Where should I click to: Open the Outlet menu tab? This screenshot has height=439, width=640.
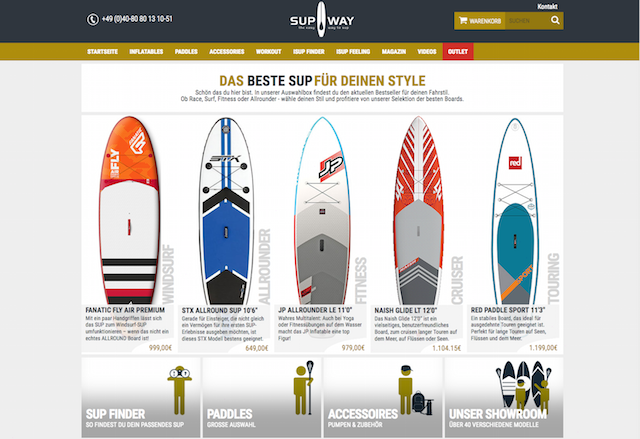point(458,51)
